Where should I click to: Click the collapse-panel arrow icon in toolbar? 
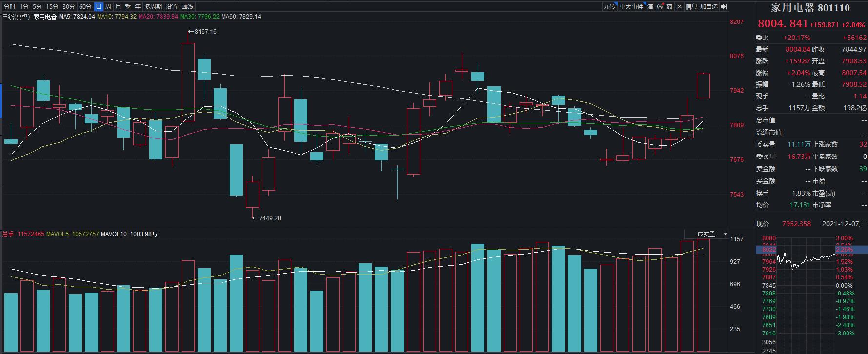pos(724,6)
